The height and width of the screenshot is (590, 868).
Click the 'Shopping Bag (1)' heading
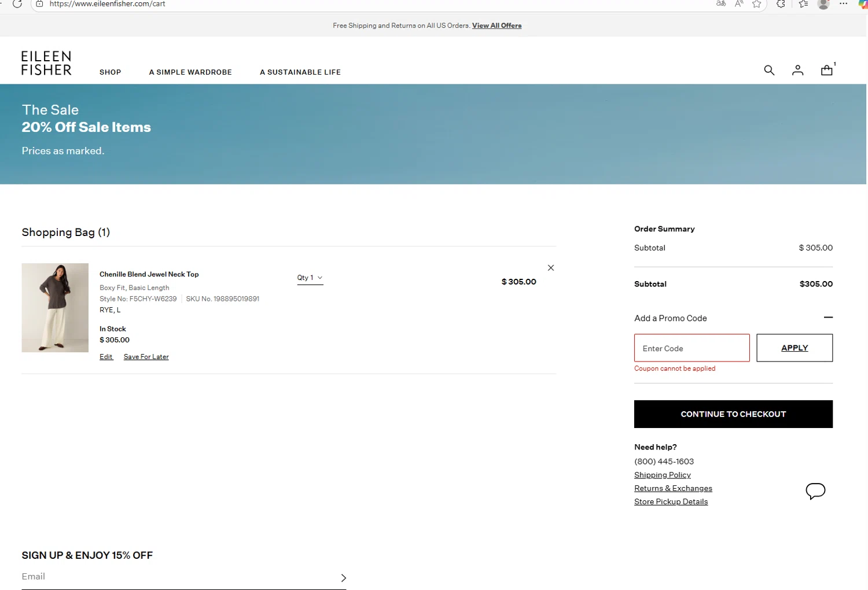pos(66,233)
